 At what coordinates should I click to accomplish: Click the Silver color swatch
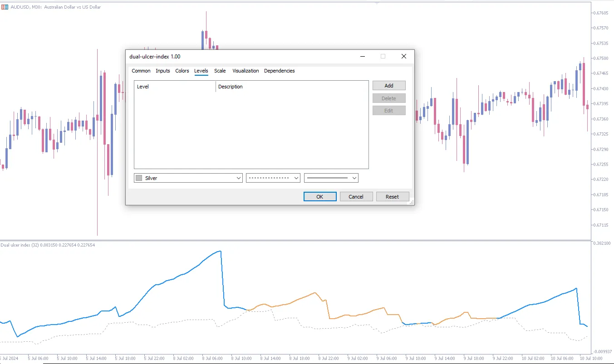click(139, 178)
